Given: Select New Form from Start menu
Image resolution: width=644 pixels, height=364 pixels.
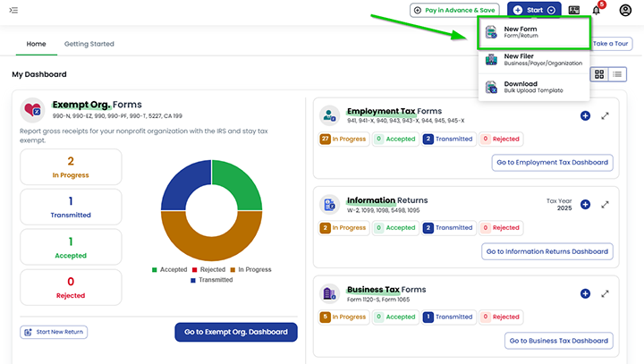Looking at the screenshot, I should [534, 32].
